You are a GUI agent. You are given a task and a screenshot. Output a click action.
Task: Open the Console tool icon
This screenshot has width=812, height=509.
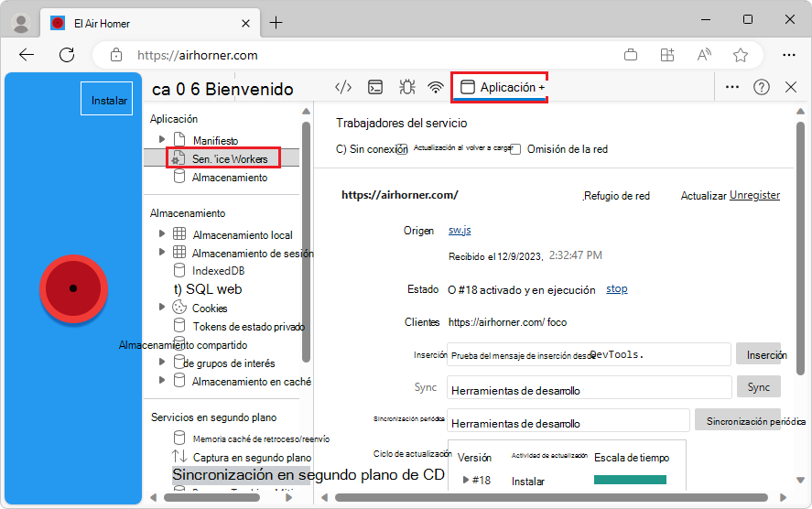click(x=375, y=87)
